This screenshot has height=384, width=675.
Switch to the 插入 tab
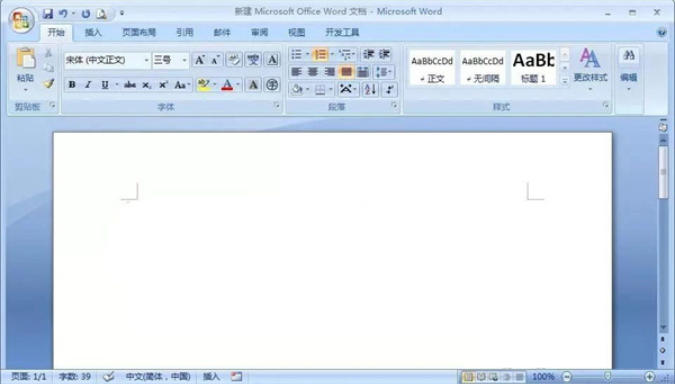[x=93, y=32]
